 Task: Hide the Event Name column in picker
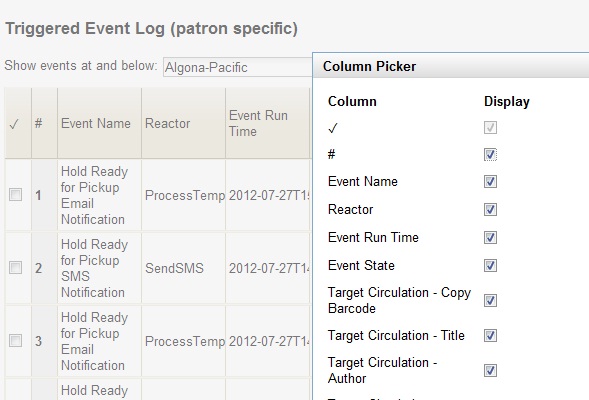[490, 182]
